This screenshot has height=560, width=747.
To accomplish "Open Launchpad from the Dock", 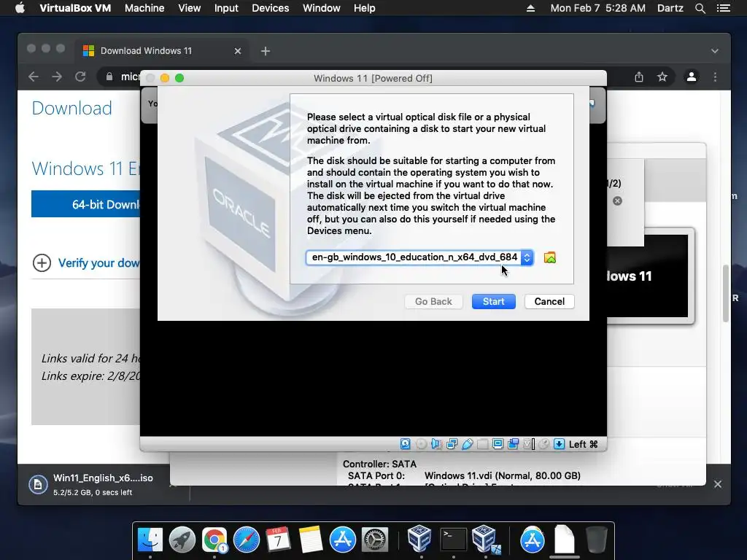I will pos(182,540).
